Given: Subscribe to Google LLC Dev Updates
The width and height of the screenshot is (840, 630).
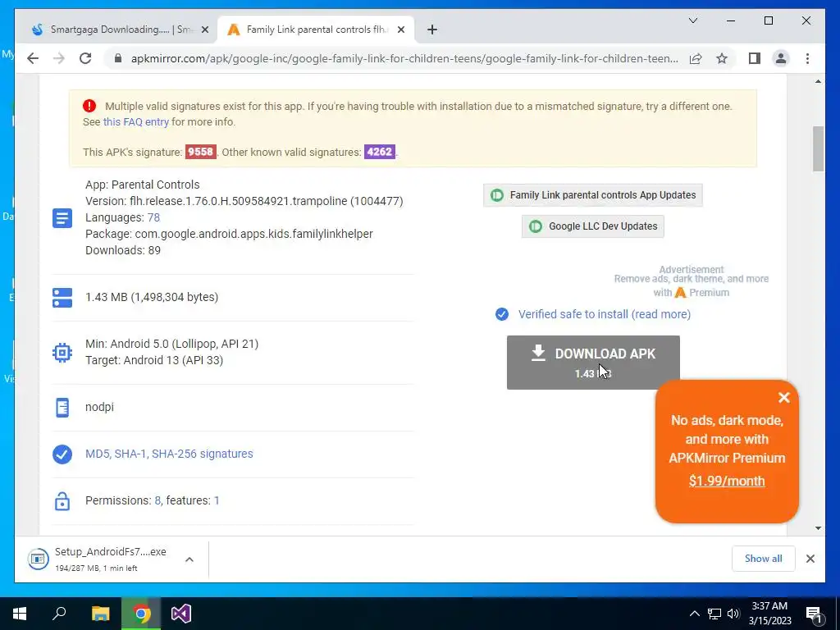Looking at the screenshot, I should pyautogui.click(x=592, y=226).
